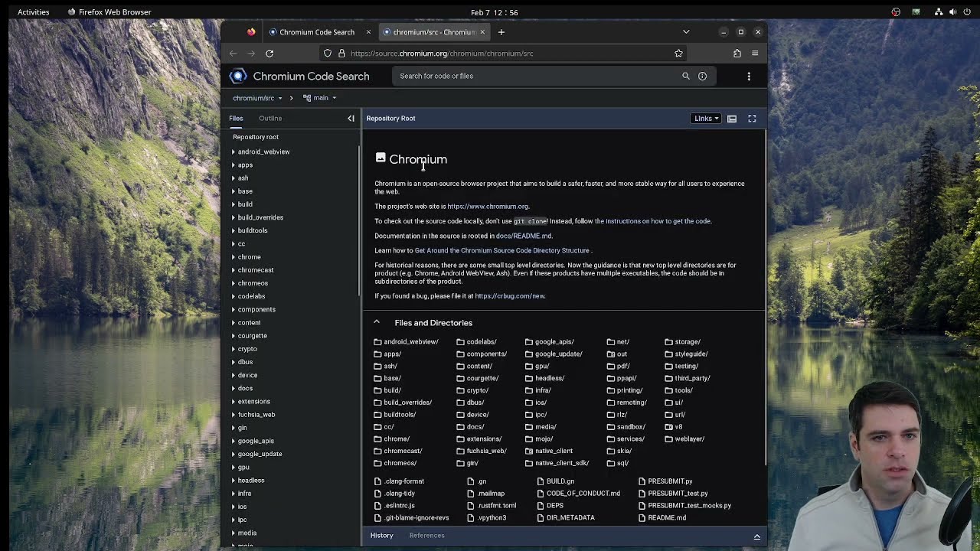980x551 pixels.
Task: Open the Activities overview
Action: pos(33,12)
